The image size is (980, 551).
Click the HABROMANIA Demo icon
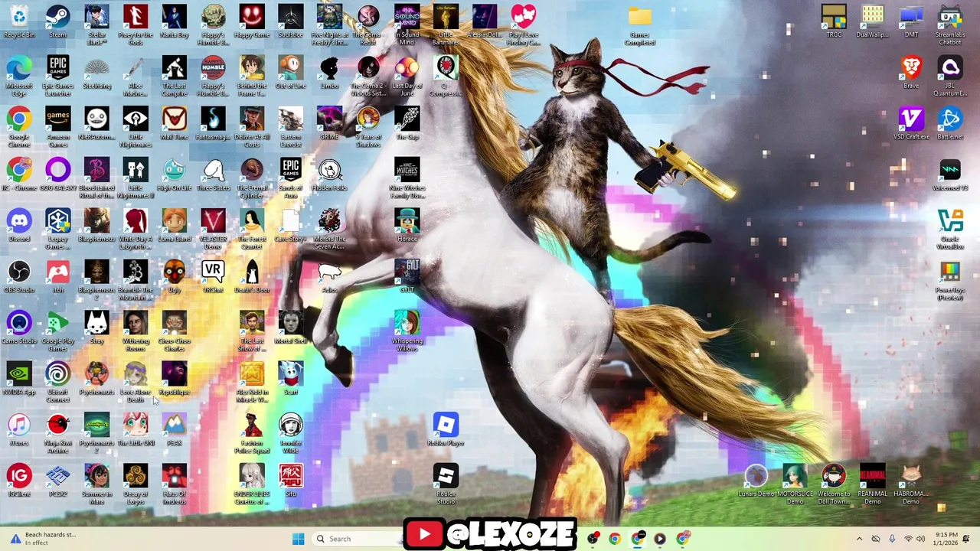(910, 485)
